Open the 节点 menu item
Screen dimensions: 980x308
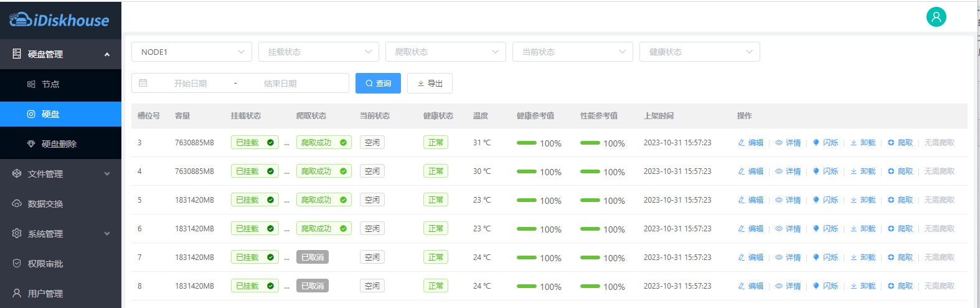[50, 84]
